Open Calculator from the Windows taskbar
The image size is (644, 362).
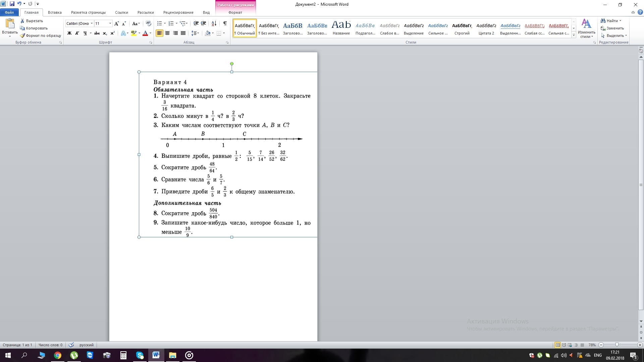pyautogui.click(x=123, y=355)
